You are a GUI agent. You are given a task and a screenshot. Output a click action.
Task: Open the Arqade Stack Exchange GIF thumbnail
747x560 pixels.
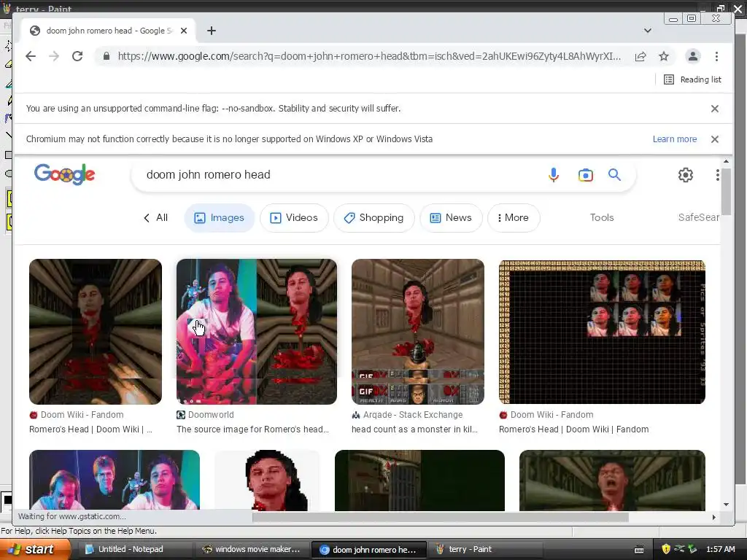click(x=418, y=332)
